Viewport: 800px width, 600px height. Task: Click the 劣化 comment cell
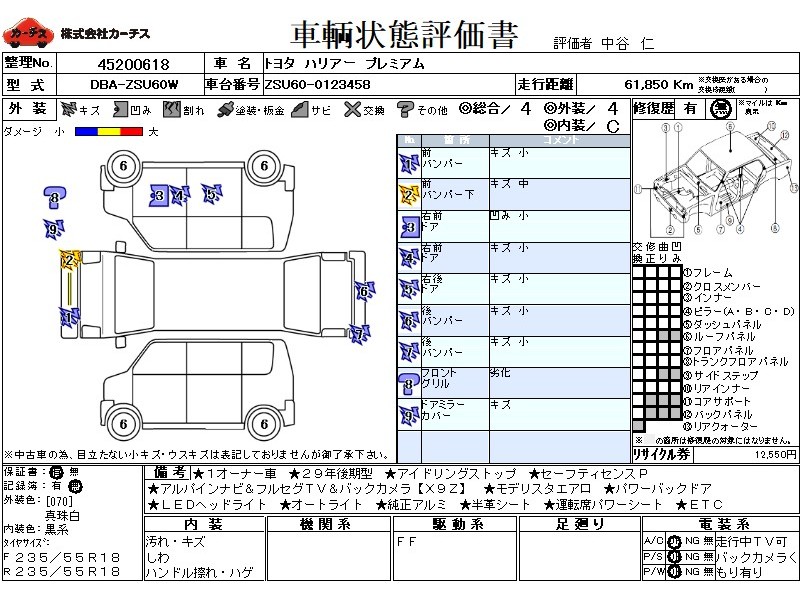tap(560, 383)
